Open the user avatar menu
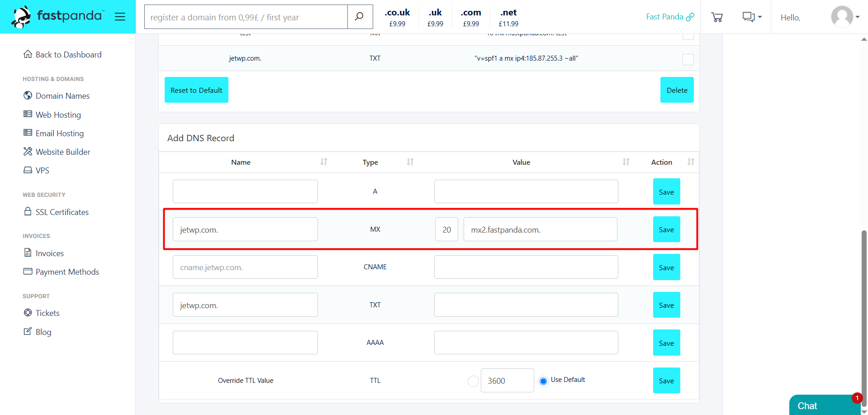868x415 pixels. [x=845, y=17]
